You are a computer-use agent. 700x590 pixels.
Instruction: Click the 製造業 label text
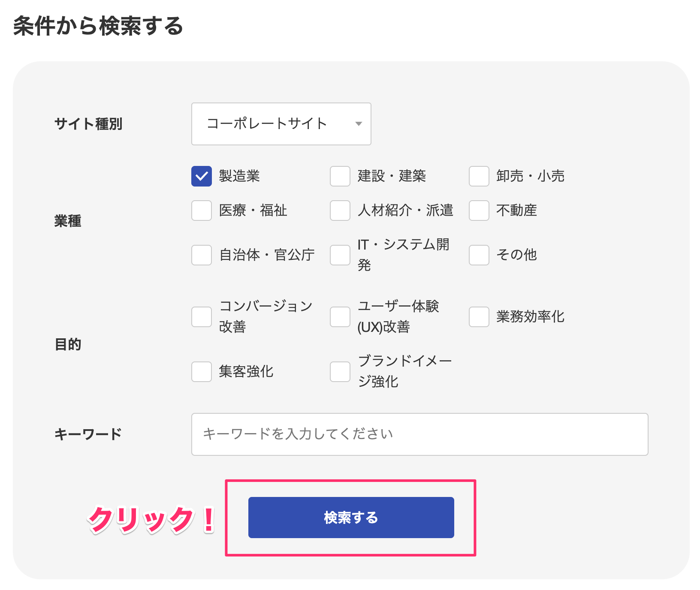point(239,176)
